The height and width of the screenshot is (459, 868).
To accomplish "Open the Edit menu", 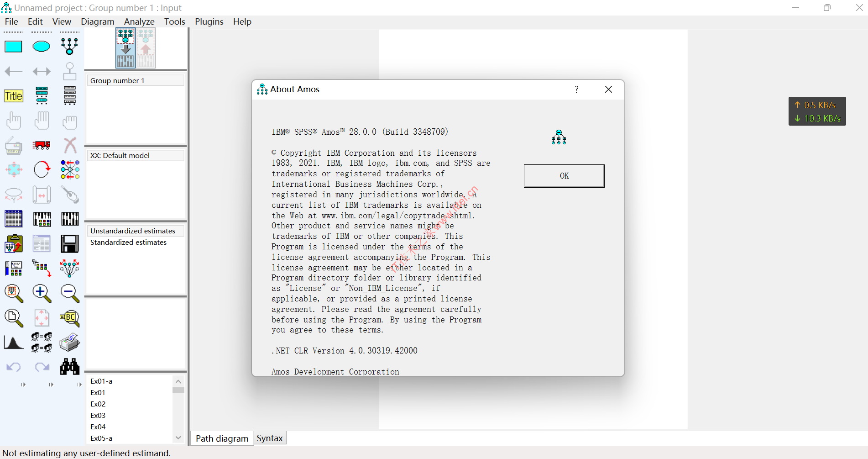I will point(35,21).
